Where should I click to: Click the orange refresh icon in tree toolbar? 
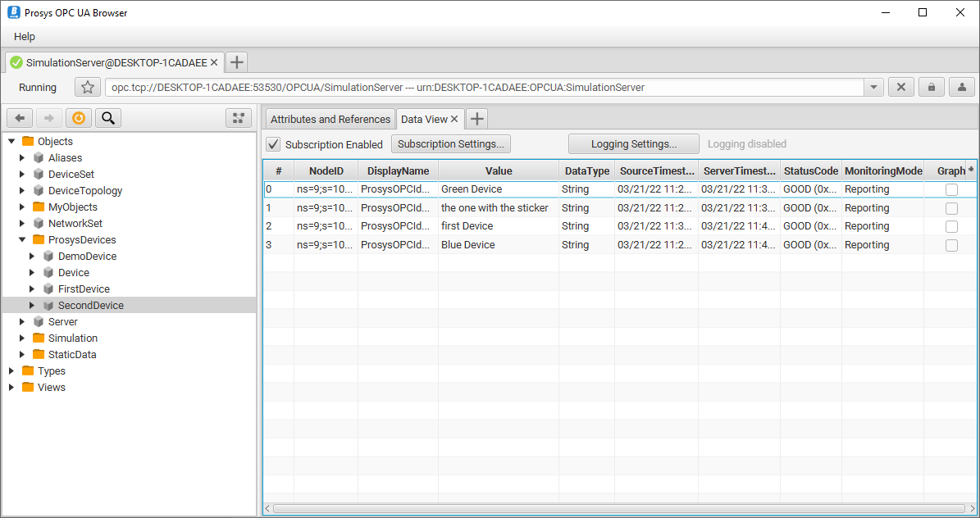(x=78, y=118)
